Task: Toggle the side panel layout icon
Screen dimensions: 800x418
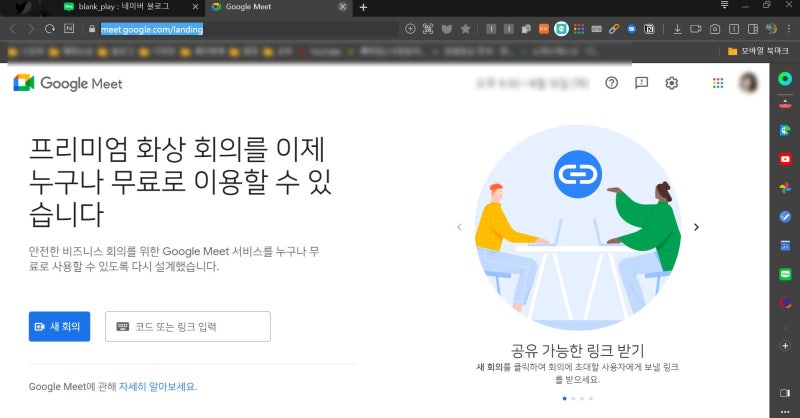Action: [x=753, y=29]
